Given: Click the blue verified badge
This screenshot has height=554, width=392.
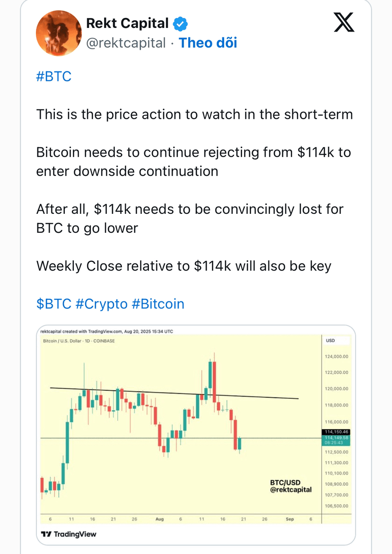Looking at the screenshot, I should pos(180,24).
